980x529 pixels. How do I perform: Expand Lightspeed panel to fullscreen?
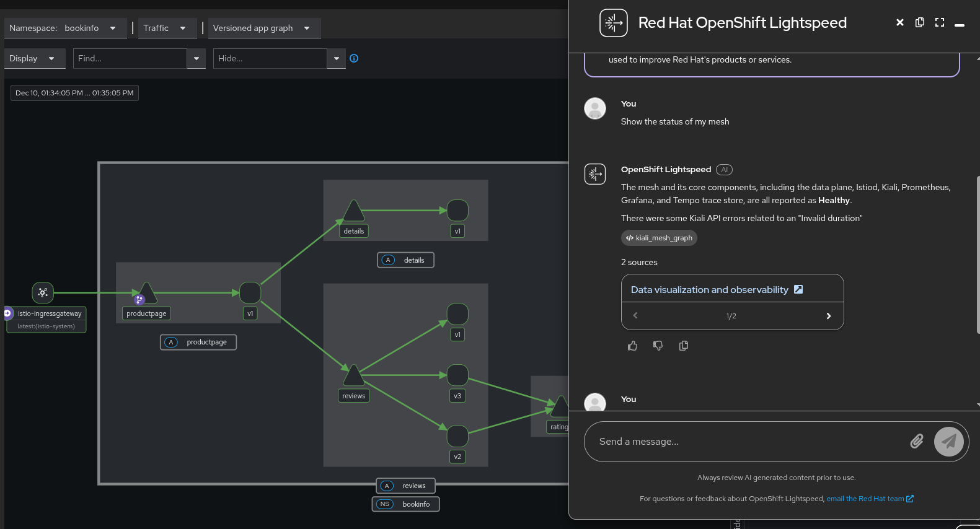pyautogui.click(x=940, y=22)
